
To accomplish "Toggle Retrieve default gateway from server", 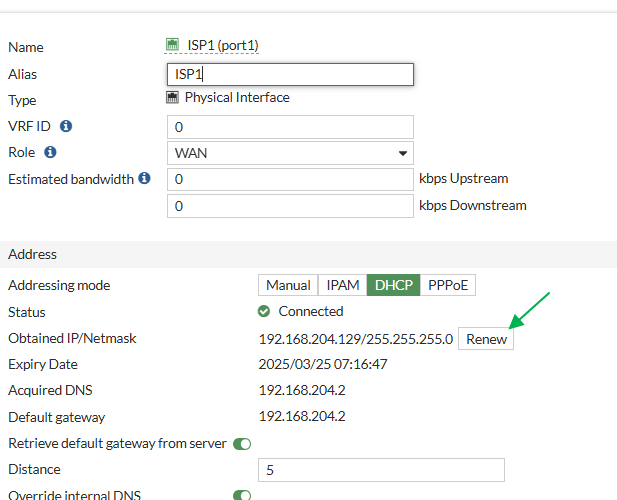I will pyautogui.click(x=241, y=443).
